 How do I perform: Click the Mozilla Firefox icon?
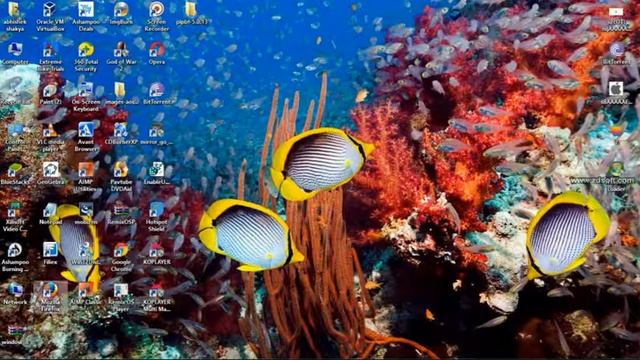(x=50, y=290)
